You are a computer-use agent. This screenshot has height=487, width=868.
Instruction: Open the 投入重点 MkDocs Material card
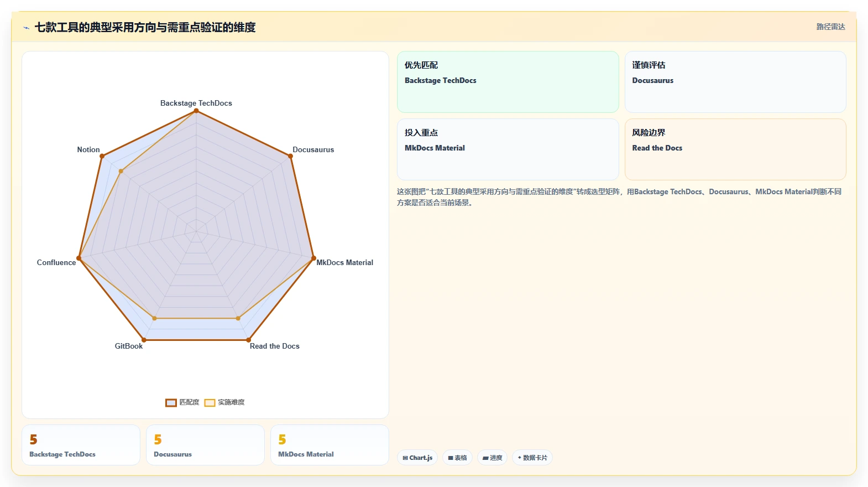pyautogui.click(x=508, y=149)
